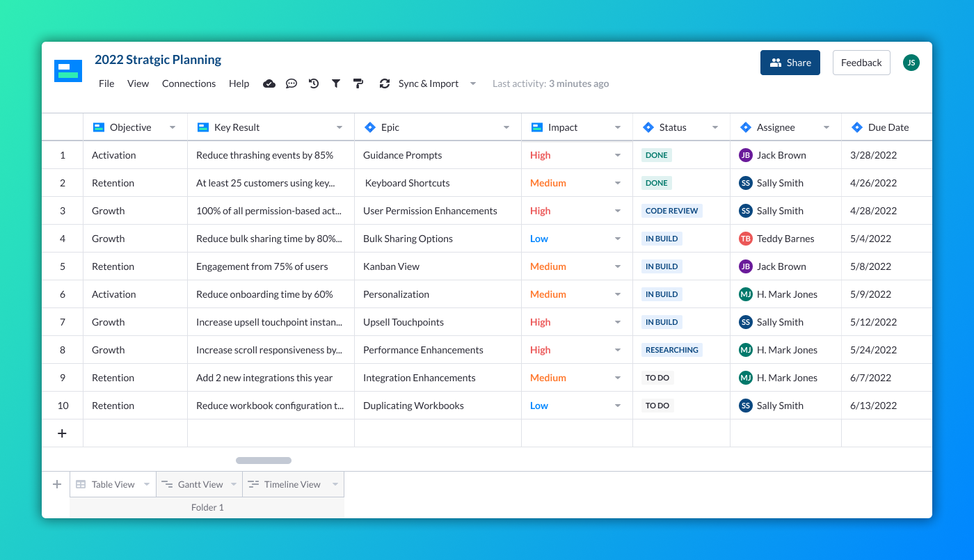The width and height of the screenshot is (974, 560).
Task: Click the paint roller formatting icon
Action: [x=358, y=83]
